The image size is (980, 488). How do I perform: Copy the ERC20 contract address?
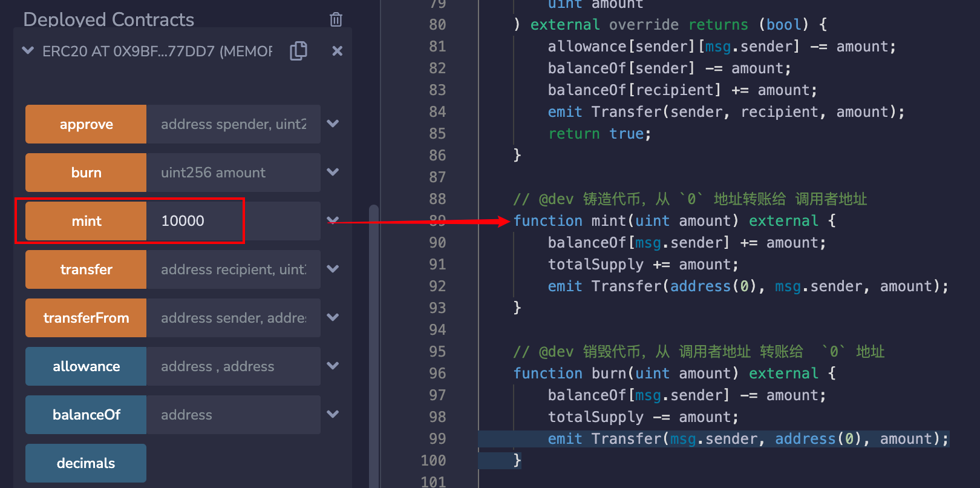(299, 51)
